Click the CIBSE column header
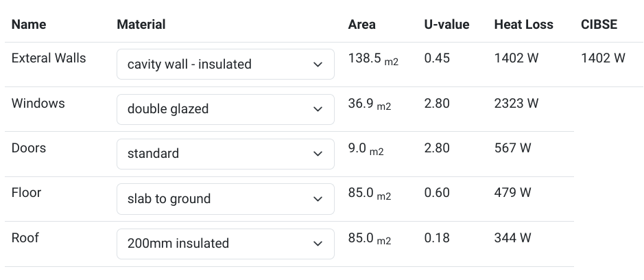The width and height of the screenshot is (644, 280). 599,25
